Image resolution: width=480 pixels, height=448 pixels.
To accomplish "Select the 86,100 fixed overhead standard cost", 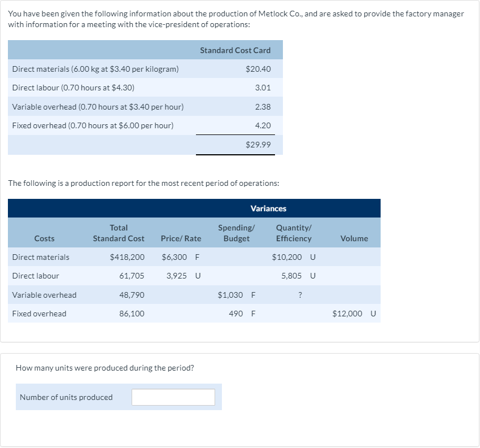I will [132, 314].
